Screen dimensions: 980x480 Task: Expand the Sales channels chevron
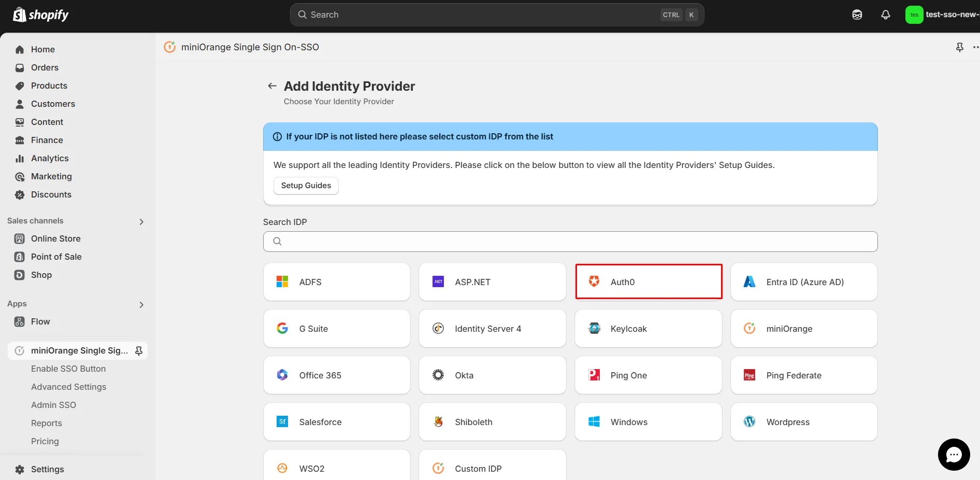pyautogui.click(x=141, y=222)
